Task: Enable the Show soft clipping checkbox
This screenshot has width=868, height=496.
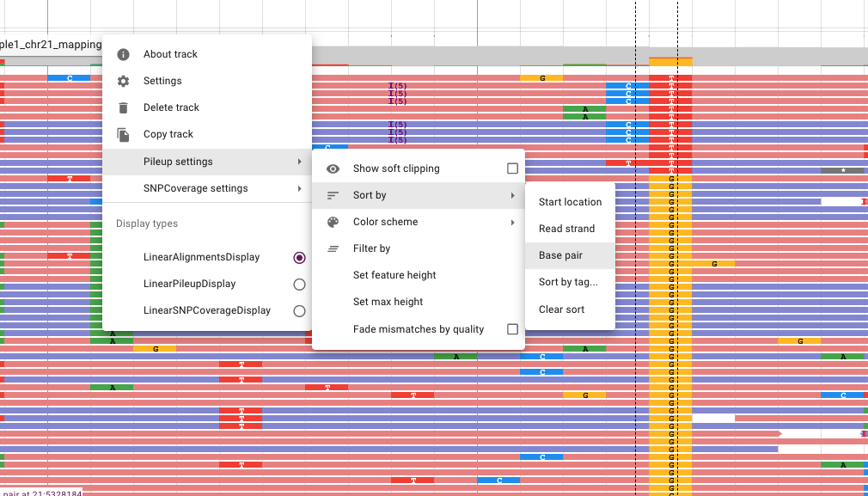Action: (x=512, y=168)
